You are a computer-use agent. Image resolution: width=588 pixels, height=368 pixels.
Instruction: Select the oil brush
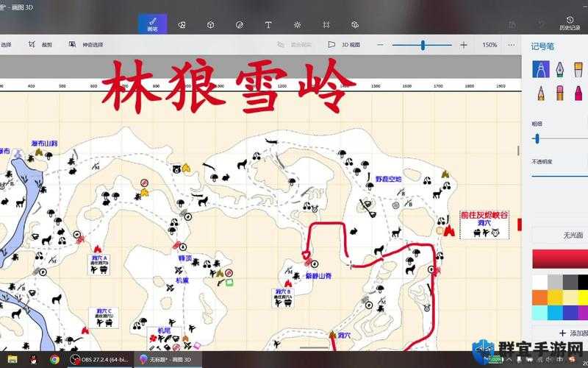pyautogui.click(x=578, y=69)
